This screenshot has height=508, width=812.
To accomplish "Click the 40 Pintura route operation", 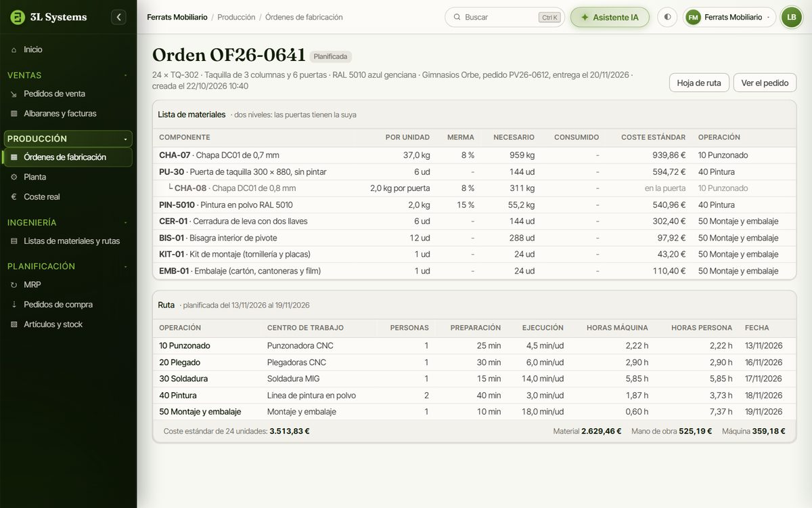I will pyautogui.click(x=178, y=396).
